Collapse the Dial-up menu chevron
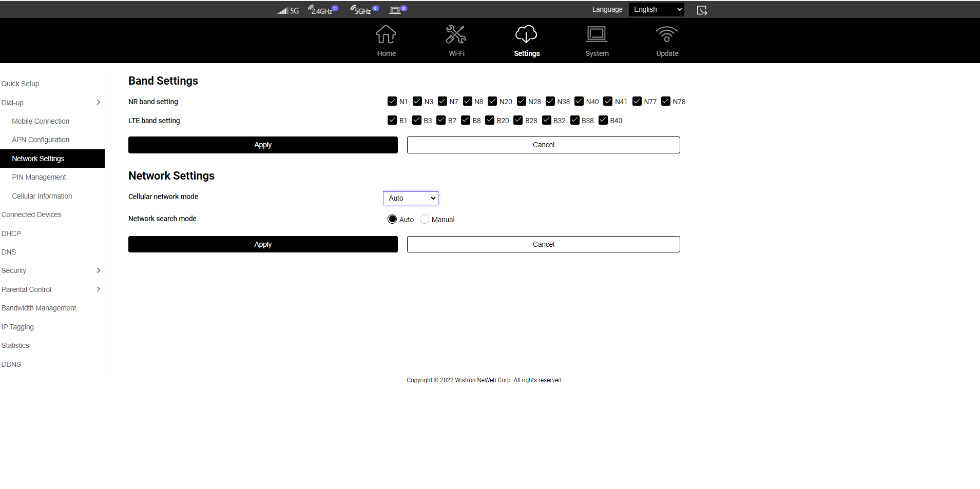The height and width of the screenshot is (489, 980). coord(99,102)
